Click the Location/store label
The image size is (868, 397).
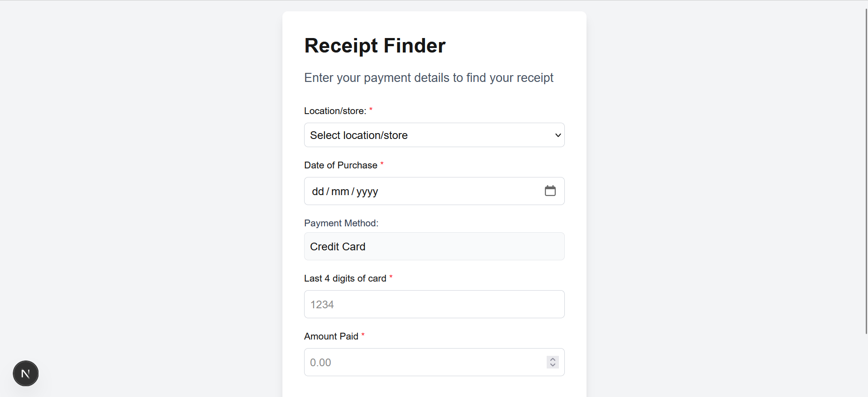(x=335, y=110)
